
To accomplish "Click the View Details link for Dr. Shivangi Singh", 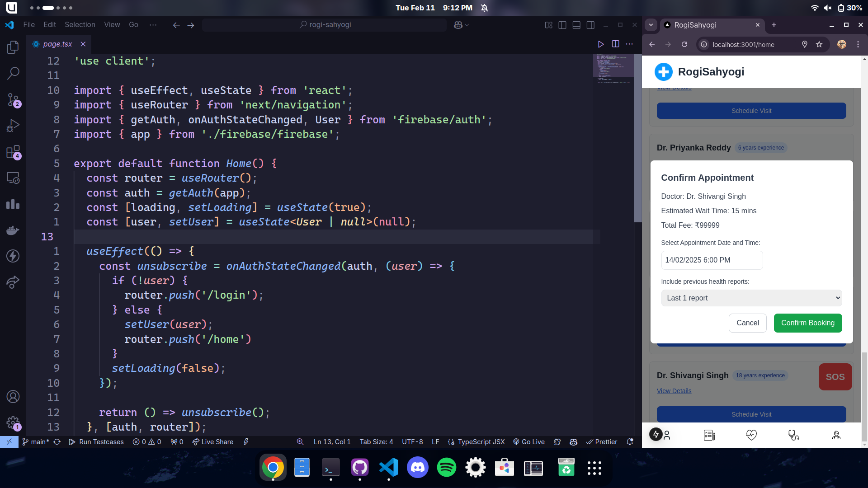I will [x=674, y=390].
